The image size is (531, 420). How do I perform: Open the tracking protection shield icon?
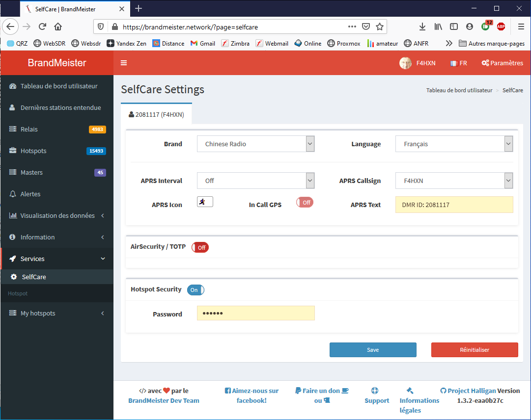pyautogui.click(x=101, y=26)
